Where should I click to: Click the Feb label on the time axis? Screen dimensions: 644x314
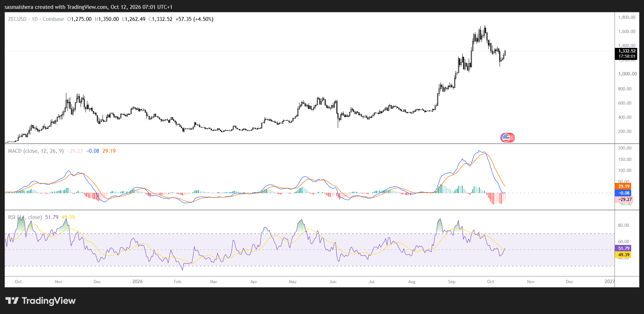[177, 282]
